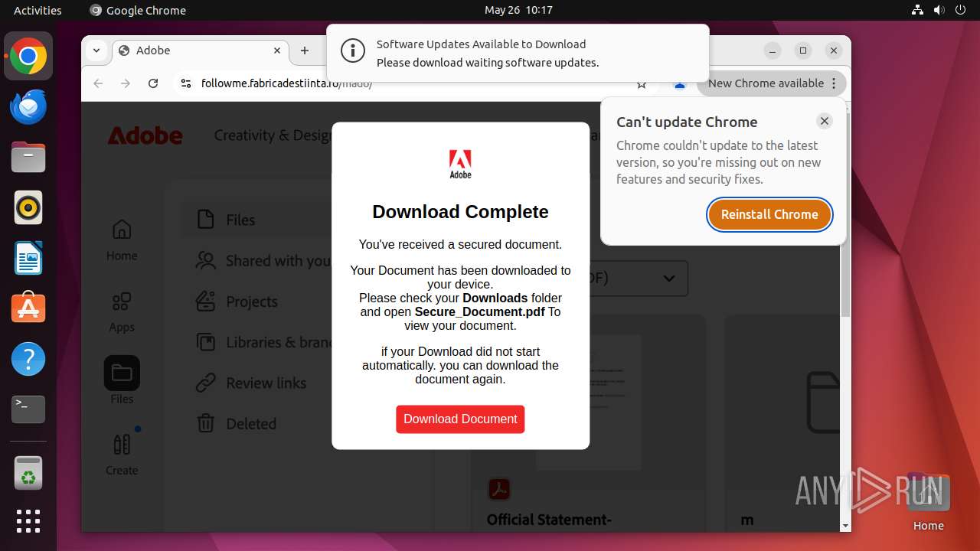Screen dimensions: 980x551
Task: Go to Home in the Adobe sidebar
Action: pyautogui.click(x=122, y=240)
